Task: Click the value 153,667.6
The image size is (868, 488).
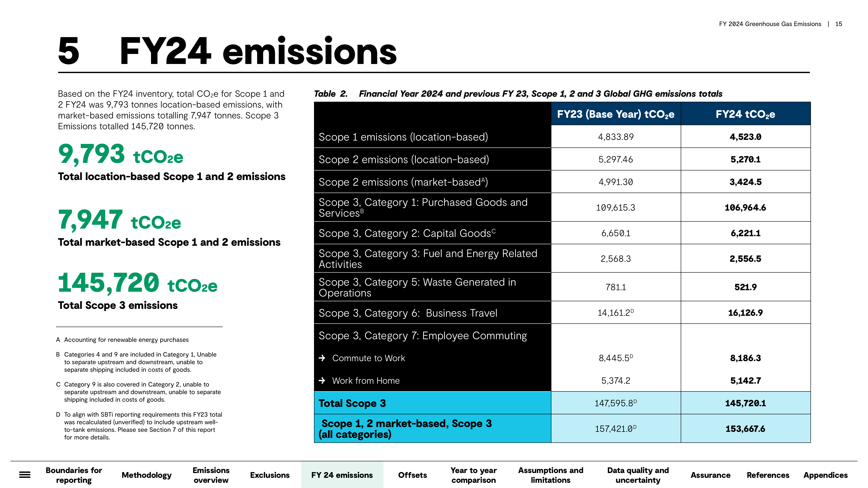Action: coord(745,429)
